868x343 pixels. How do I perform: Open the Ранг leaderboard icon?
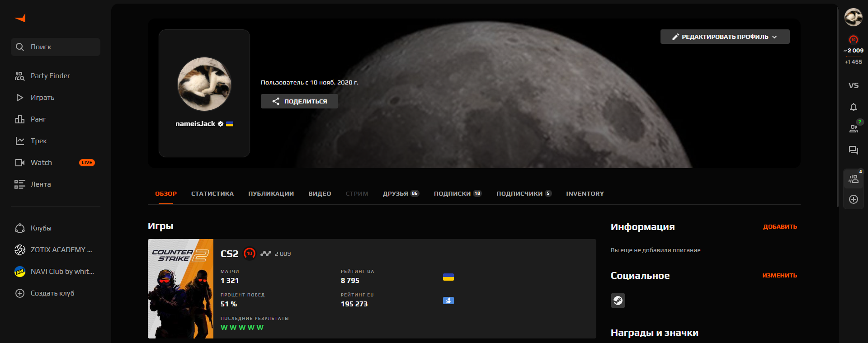pyautogui.click(x=20, y=119)
